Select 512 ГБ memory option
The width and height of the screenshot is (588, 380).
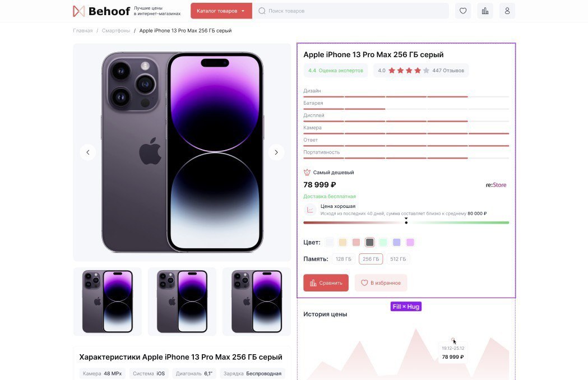398,259
